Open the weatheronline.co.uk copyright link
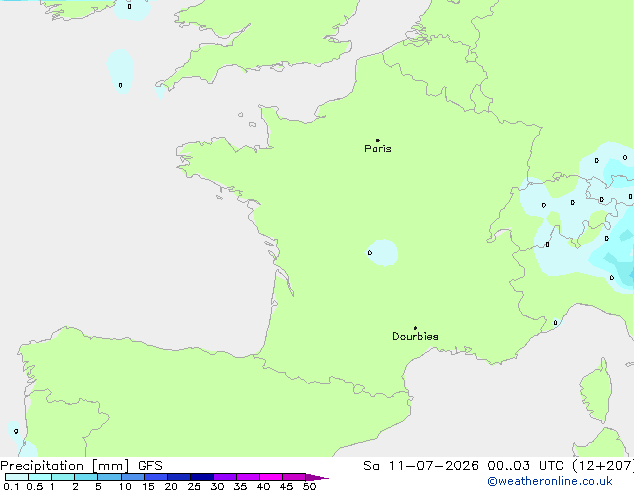This screenshot has width=634, height=490. pos(550,481)
